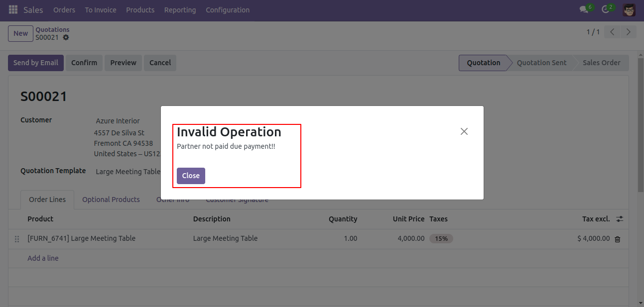The height and width of the screenshot is (307, 644).
Task: Open the Orders menu
Action: pyautogui.click(x=64, y=10)
